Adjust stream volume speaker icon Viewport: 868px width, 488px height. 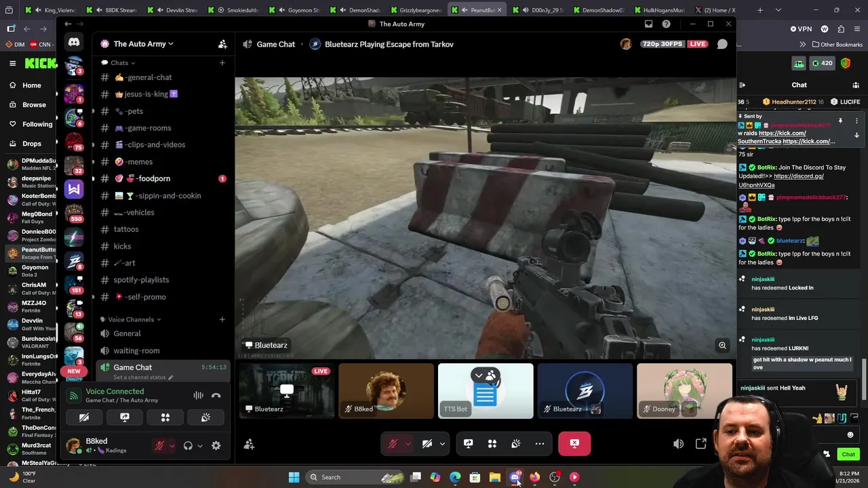click(x=678, y=444)
